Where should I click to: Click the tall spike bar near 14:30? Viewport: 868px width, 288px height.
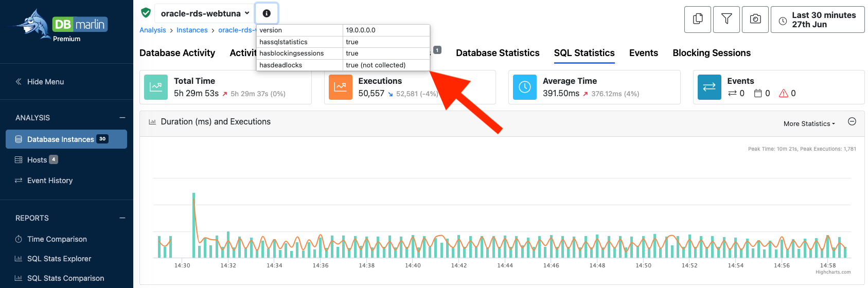point(194,225)
